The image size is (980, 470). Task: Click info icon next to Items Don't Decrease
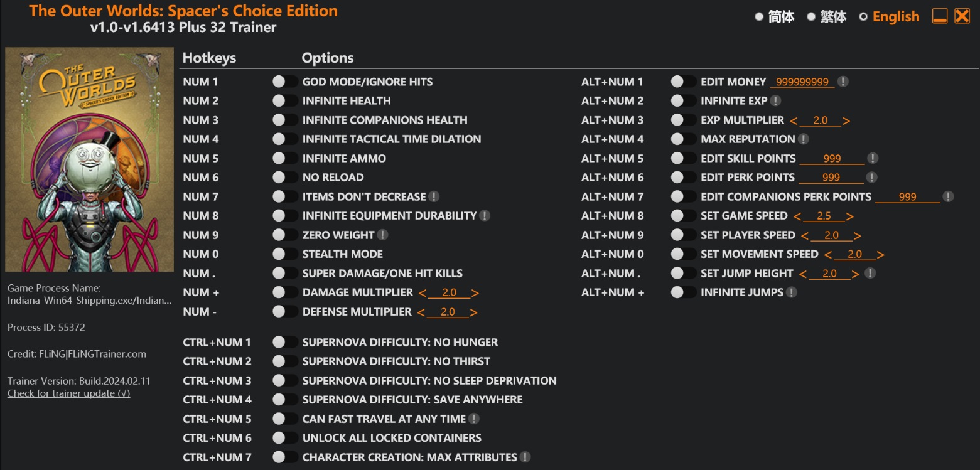tap(434, 196)
